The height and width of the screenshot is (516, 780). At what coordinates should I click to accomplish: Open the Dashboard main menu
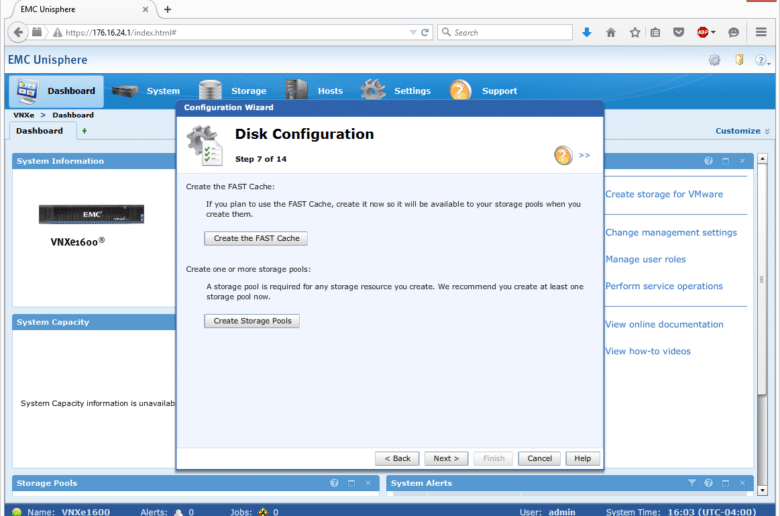pos(56,91)
